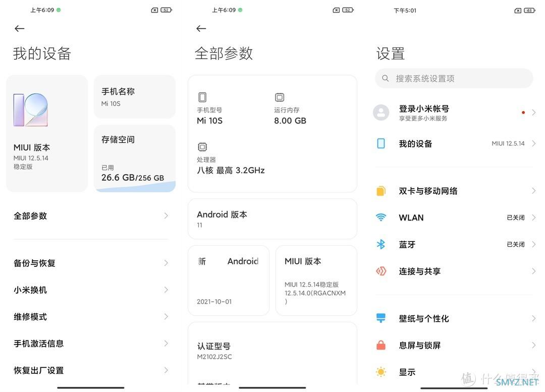Tap the 我的设备 phone icon
545x392 pixels.
[x=381, y=143]
